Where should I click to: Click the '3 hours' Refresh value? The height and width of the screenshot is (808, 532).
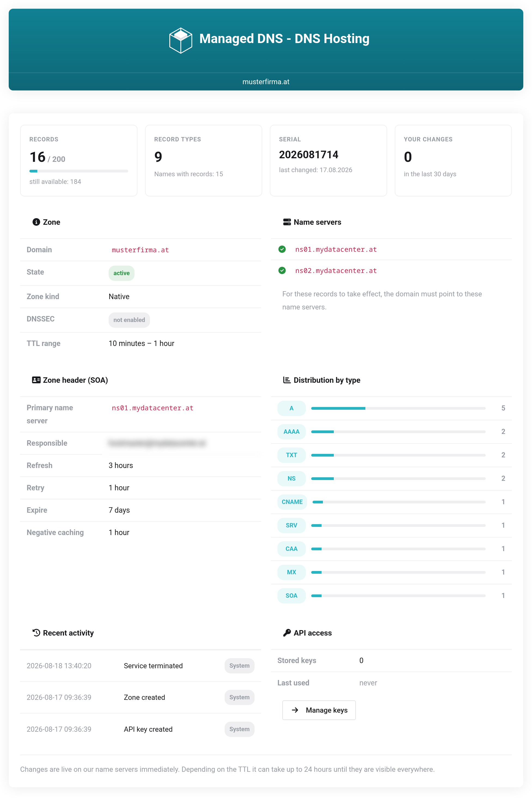click(121, 465)
